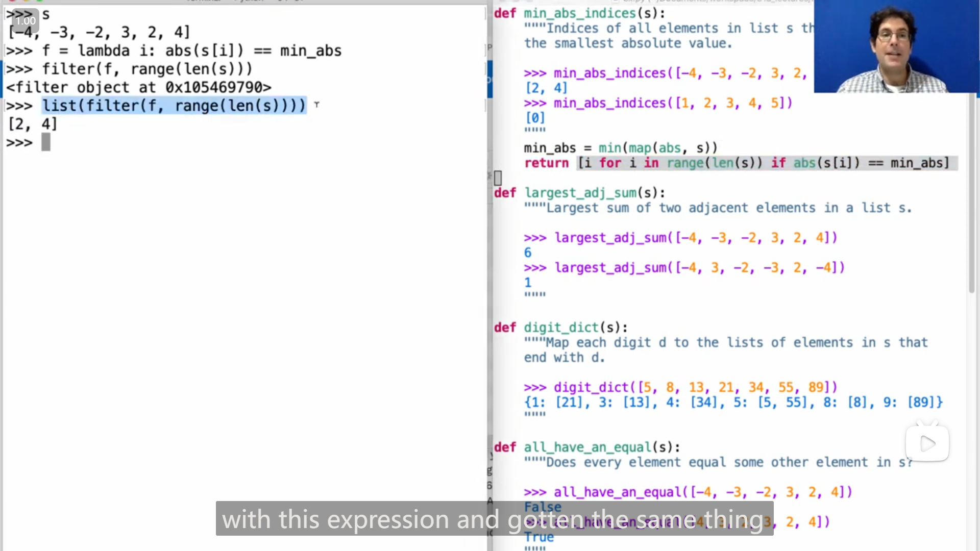Click the digit_dict dictionary output line
980x551 pixels.
pos(733,403)
